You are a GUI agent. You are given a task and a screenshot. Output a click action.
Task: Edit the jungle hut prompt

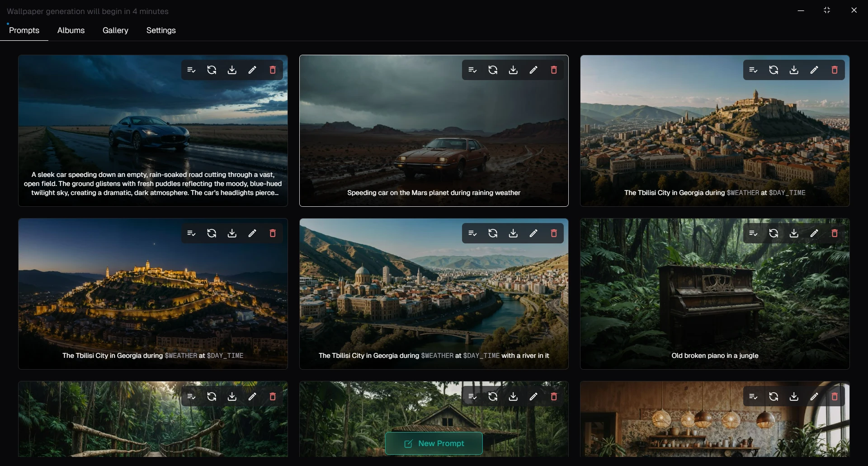tap(533, 397)
